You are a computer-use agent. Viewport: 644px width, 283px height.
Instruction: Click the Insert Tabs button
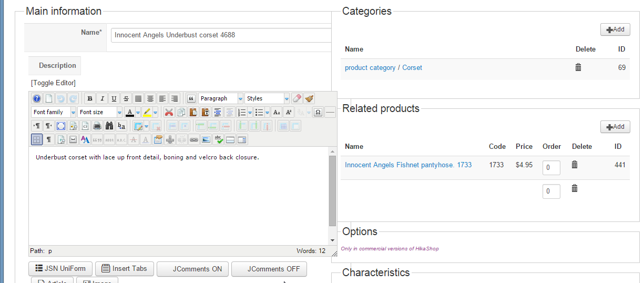(125, 269)
